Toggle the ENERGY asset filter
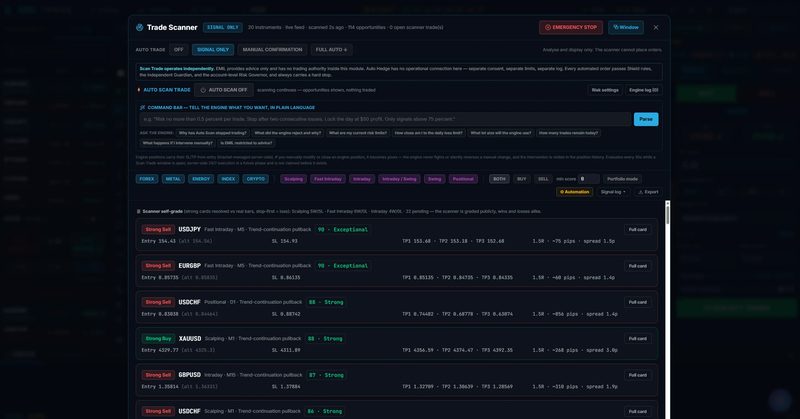The image size is (800, 419). click(201, 179)
